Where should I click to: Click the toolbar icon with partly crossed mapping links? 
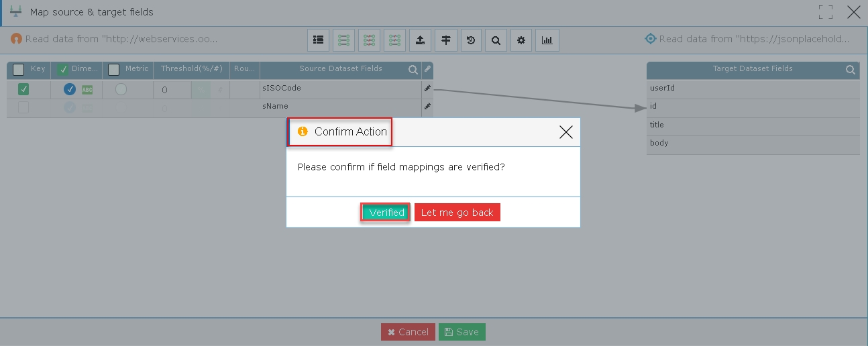coord(395,40)
